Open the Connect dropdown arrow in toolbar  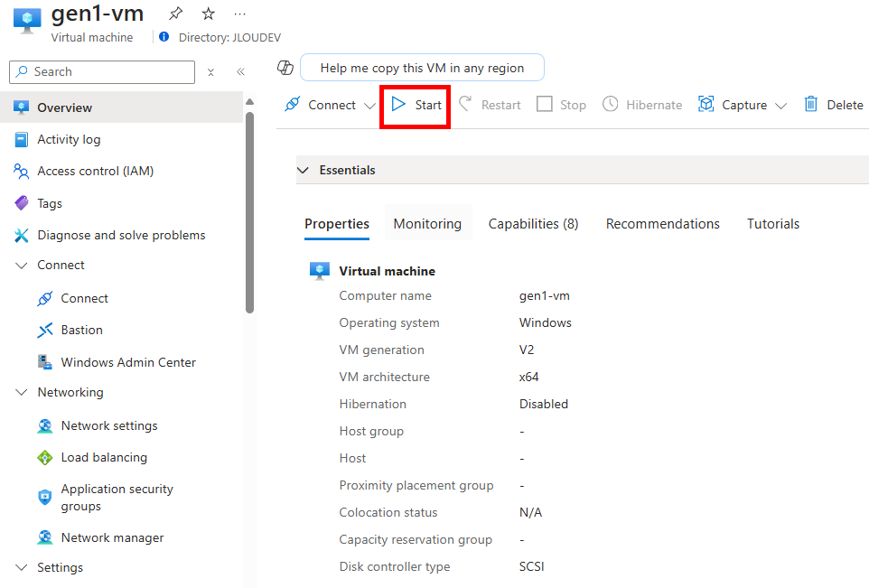369,106
